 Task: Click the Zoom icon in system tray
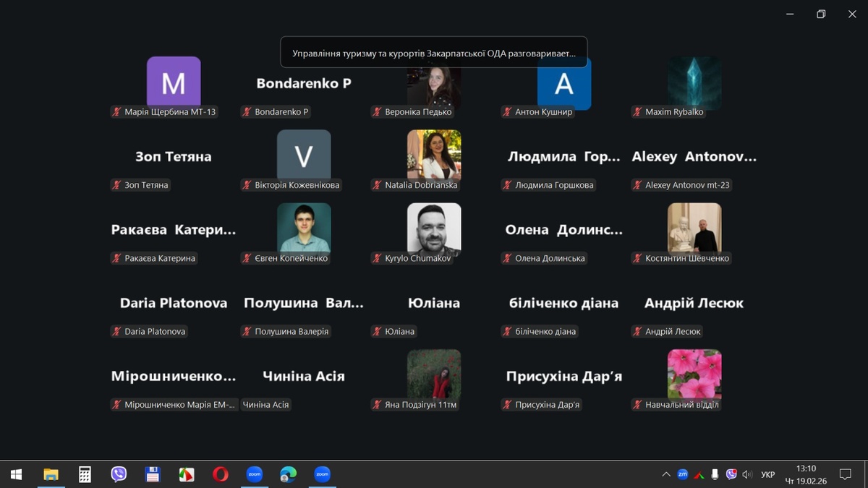[x=682, y=474]
